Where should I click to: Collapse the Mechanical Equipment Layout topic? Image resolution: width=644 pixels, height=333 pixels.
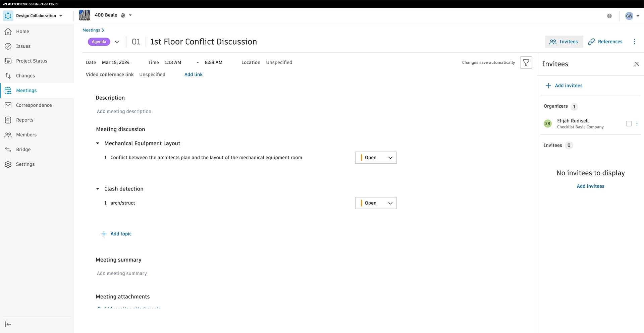point(98,144)
